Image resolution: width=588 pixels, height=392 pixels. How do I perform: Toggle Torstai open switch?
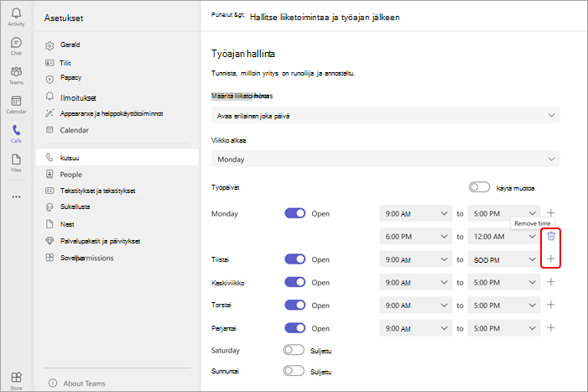pos(294,305)
